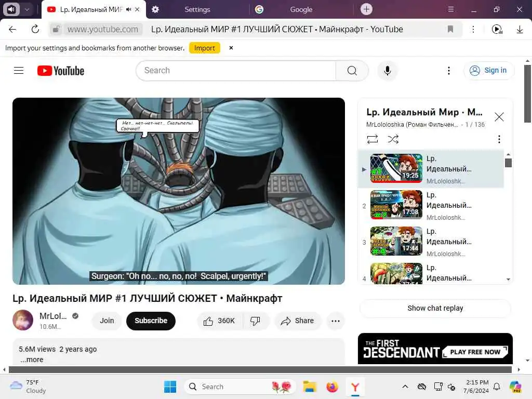
Task: Open the MrLololoshka channel avatar
Action: 23,320
